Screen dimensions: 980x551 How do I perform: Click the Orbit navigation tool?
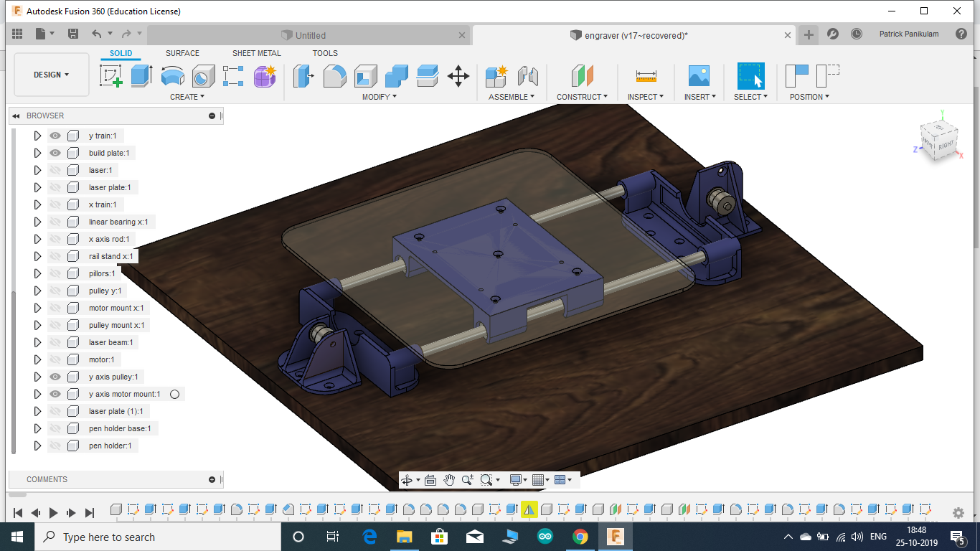(x=407, y=480)
